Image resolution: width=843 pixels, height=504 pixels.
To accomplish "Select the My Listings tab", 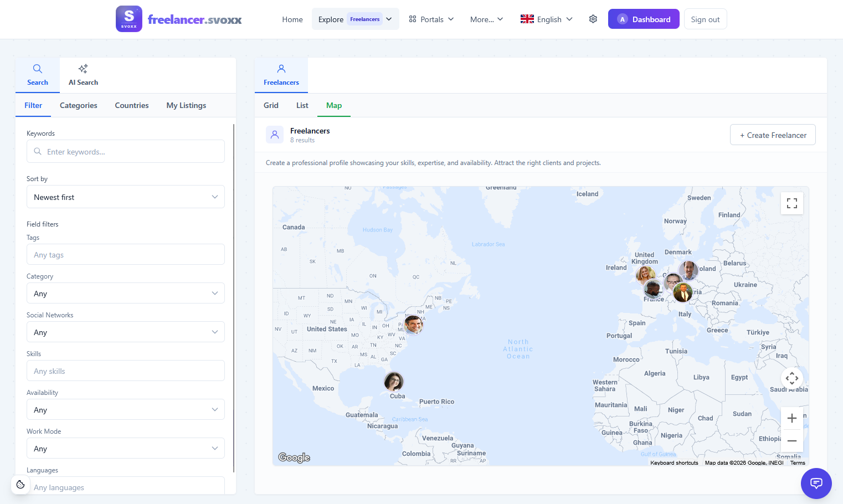I will [x=186, y=105].
